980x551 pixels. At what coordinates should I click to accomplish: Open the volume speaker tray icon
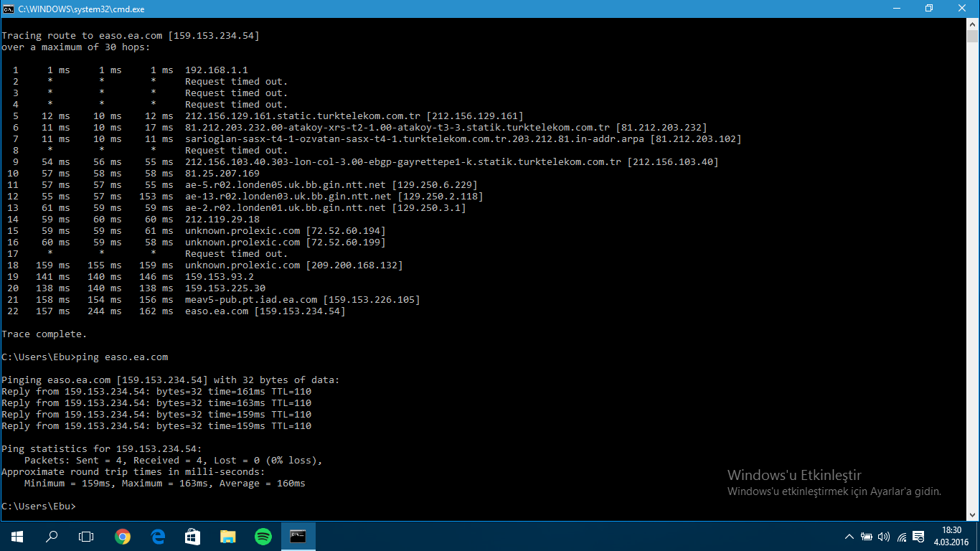(x=884, y=537)
